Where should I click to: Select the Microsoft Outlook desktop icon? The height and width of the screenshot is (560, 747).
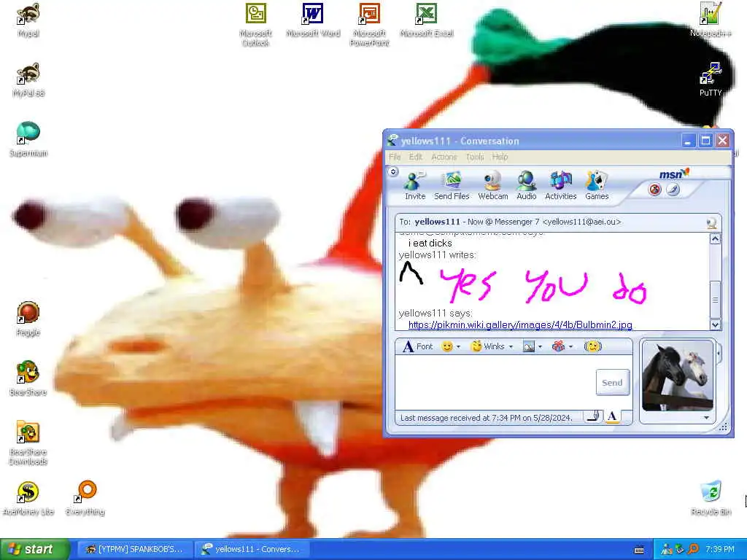coord(256,25)
